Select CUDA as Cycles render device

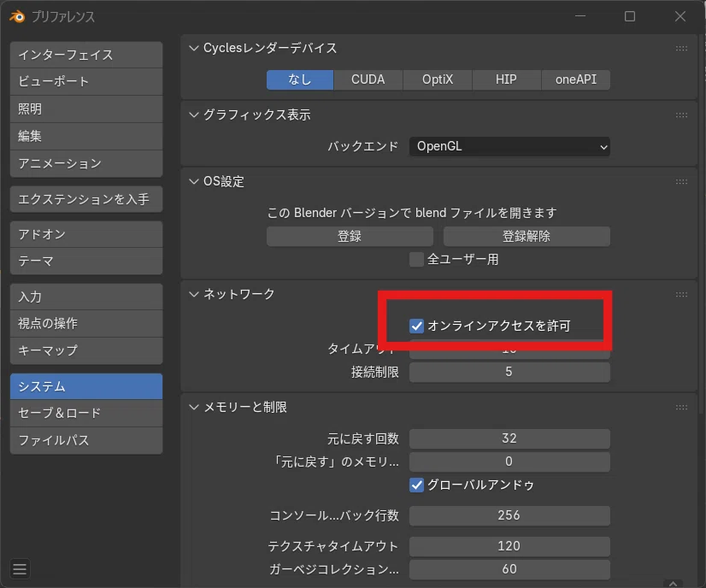[368, 79]
